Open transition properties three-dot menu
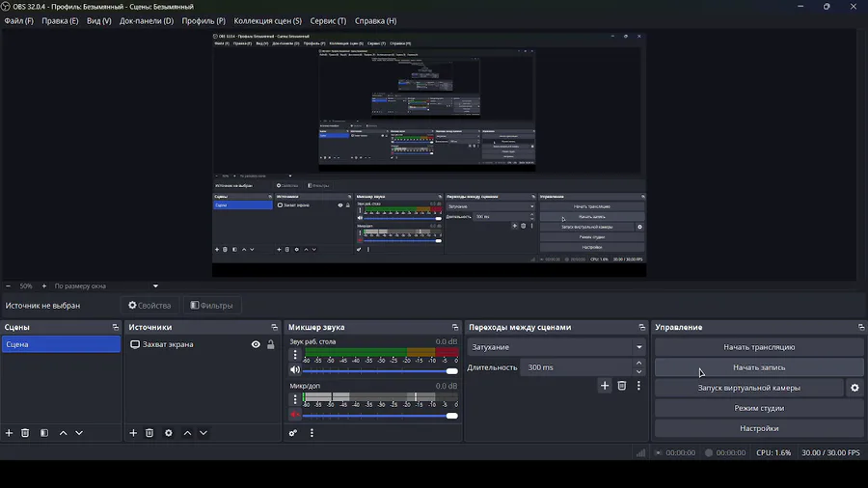The height and width of the screenshot is (488, 868). (638, 386)
